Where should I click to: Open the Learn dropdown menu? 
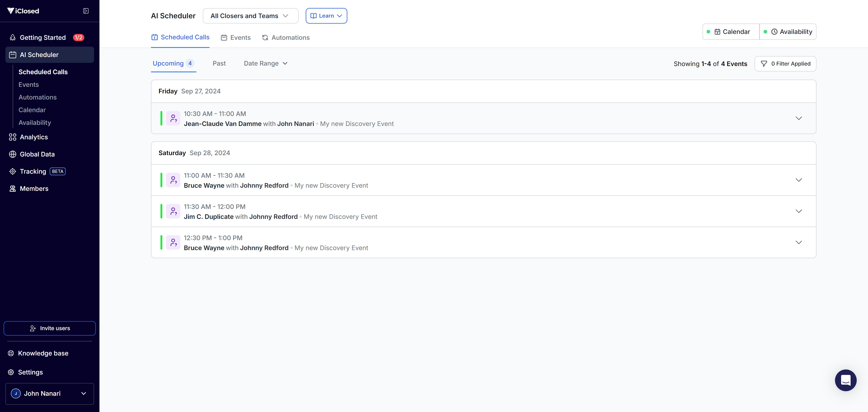(x=326, y=16)
